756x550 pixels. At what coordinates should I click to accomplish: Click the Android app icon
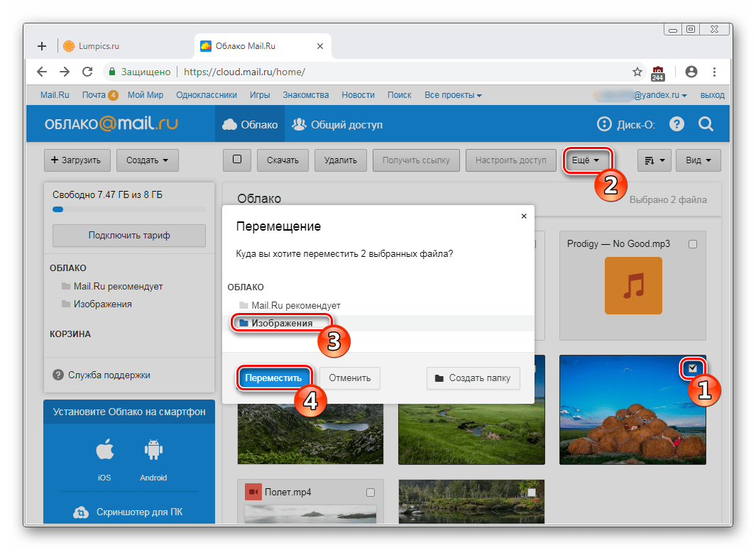[x=153, y=451]
